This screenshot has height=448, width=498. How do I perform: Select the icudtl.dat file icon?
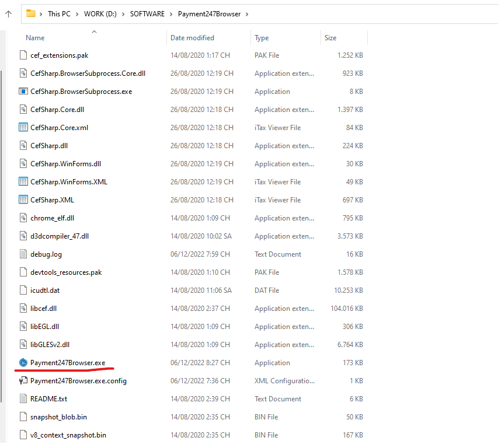[23, 290]
